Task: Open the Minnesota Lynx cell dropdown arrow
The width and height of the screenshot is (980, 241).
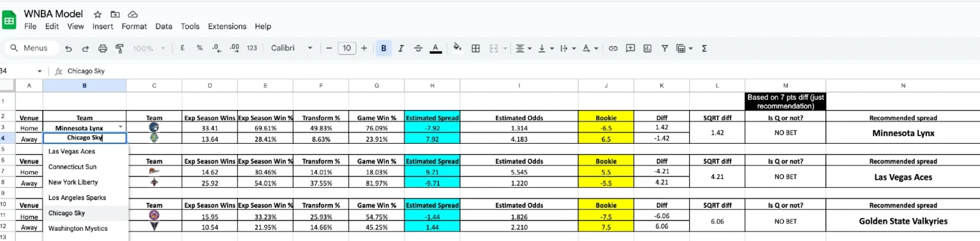Action: click(x=121, y=128)
